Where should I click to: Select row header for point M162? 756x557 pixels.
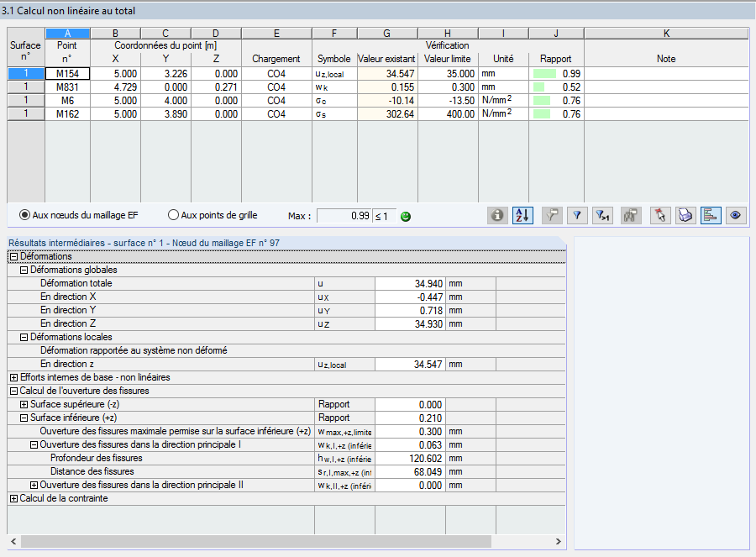click(26, 114)
